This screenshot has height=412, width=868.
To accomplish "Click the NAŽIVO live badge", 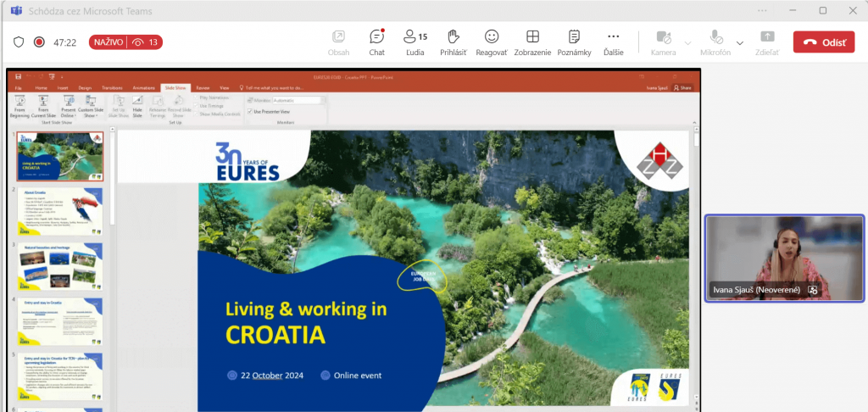I will coord(108,42).
